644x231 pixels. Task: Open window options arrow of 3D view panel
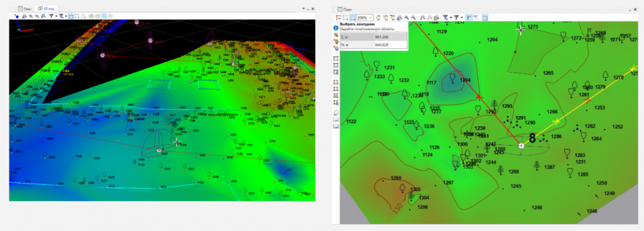point(304,9)
